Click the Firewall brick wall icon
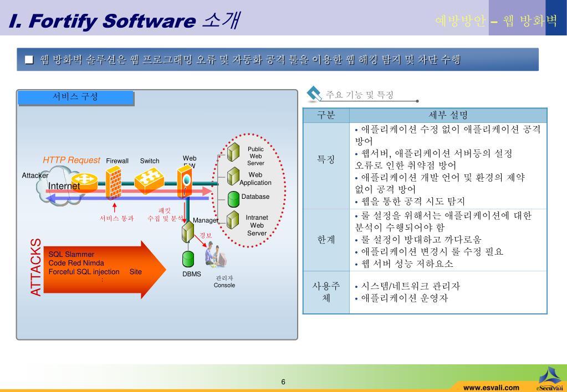Image resolution: width=567 pixels, height=392 pixels. coord(113,183)
